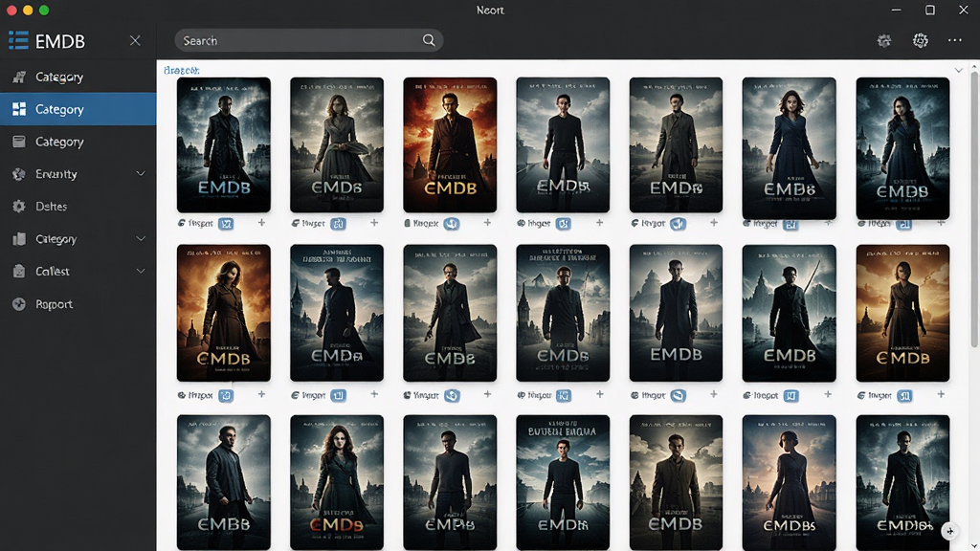Open the second gear settings icon next to the dots
The height and width of the screenshot is (551, 980).
(920, 40)
